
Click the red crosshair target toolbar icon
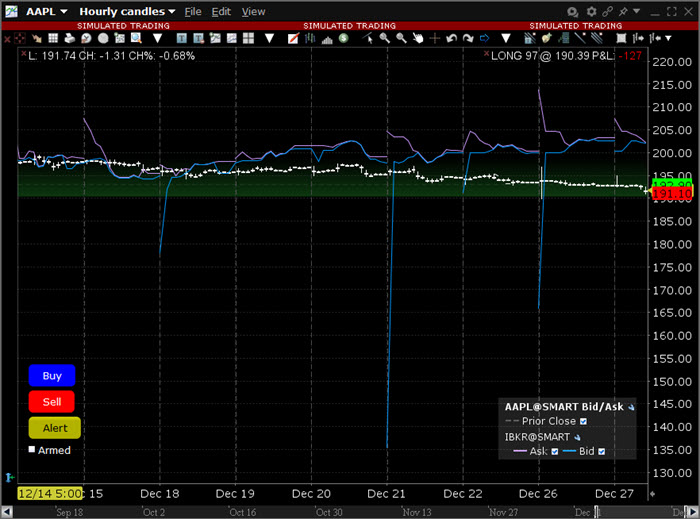point(20,38)
